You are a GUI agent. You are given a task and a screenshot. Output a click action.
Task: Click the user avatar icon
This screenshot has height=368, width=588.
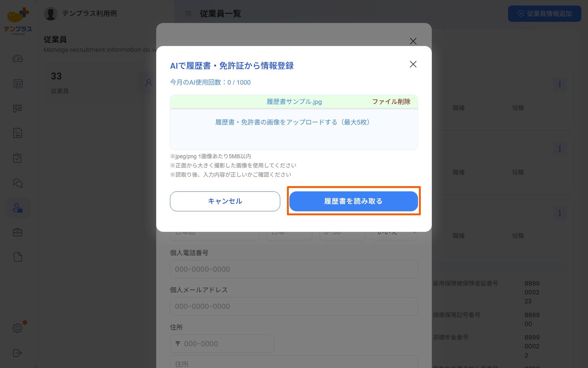coord(51,13)
